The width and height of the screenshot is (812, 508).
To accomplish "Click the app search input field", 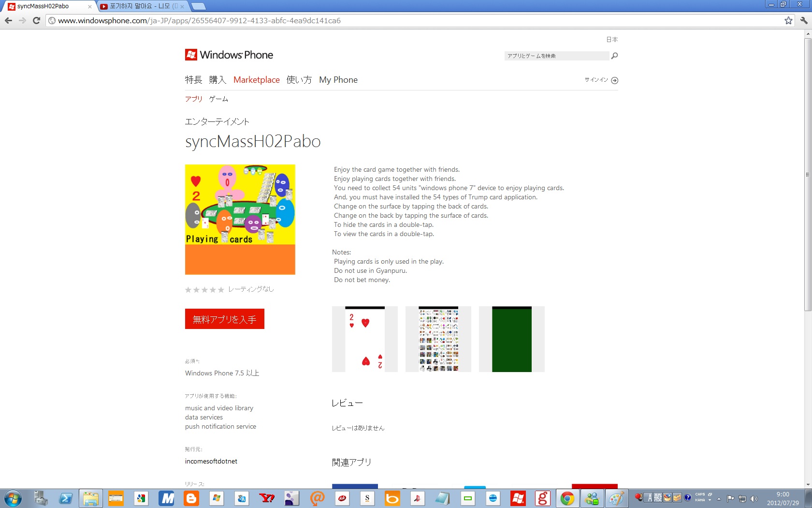I will coord(557,56).
